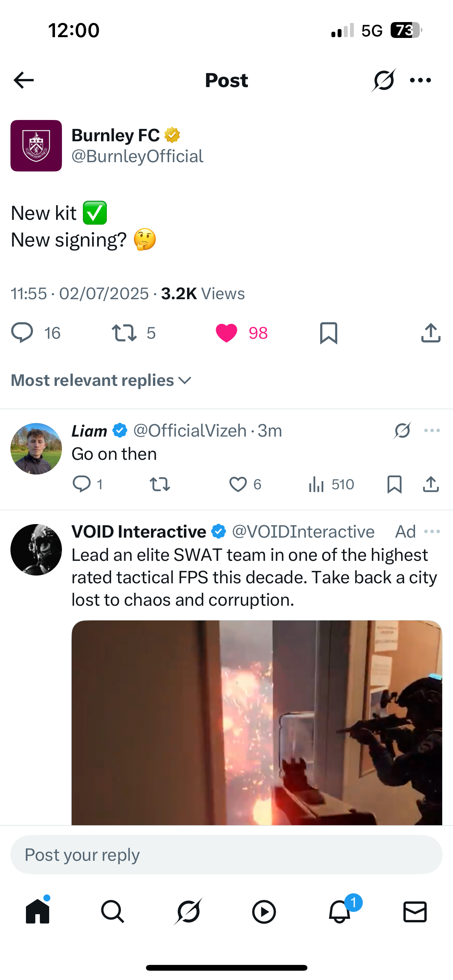This screenshot has height=980, width=453.
Task: Switch to Search tab
Action: [113, 911]
